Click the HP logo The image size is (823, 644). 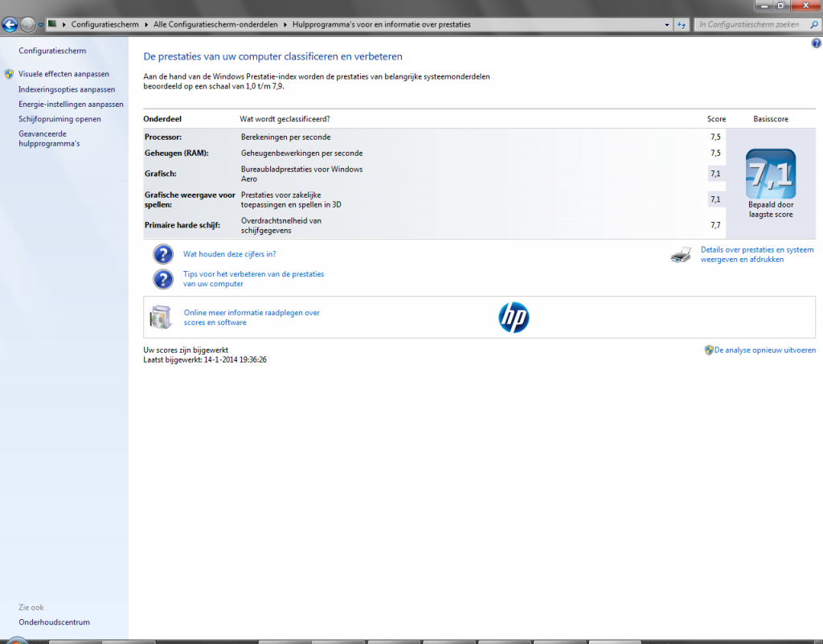coord(514,317)
